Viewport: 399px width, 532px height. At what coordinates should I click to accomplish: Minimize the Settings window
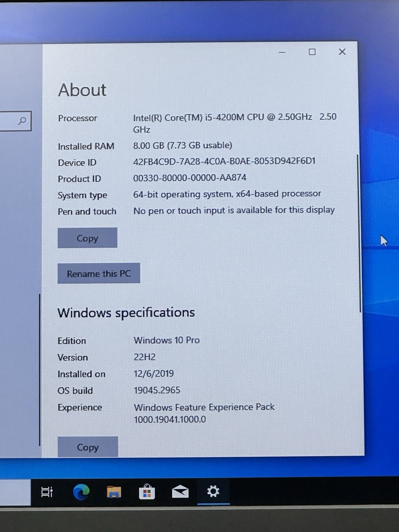coord(282,52)
